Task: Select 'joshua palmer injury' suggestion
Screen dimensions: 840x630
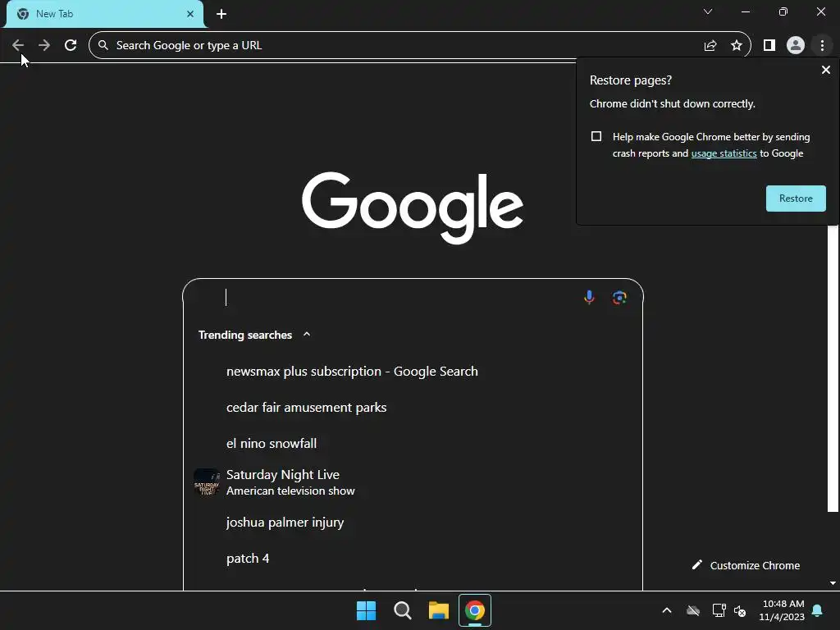Action: coord(413,522)
